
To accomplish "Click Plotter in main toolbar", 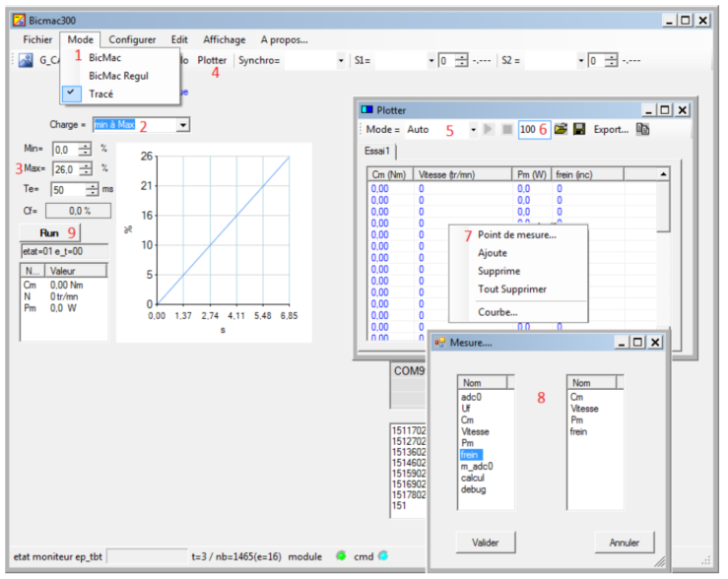I will [x=212, y=60].
